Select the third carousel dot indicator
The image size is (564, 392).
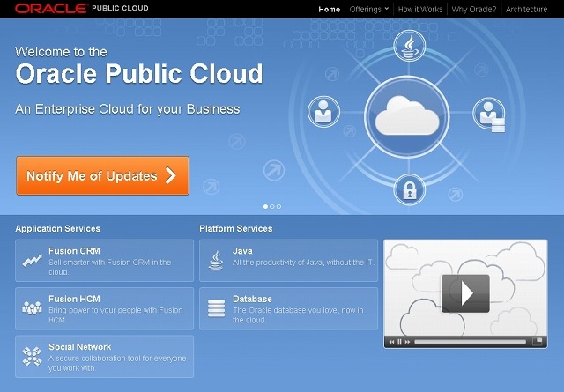278,206
